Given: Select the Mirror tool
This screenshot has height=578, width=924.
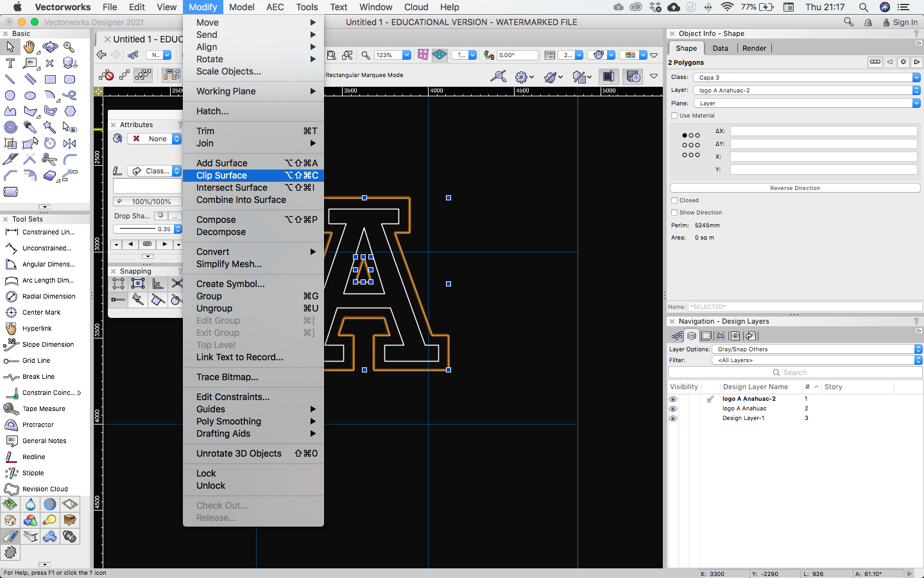Looking at the screenshot, I should coord(69,143).
